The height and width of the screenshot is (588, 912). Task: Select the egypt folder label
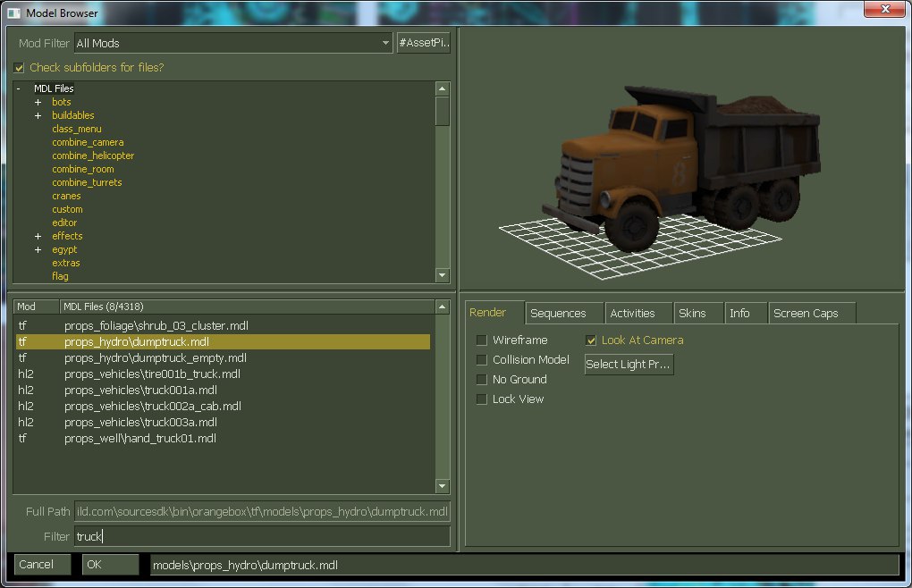(x=64, y=250)
